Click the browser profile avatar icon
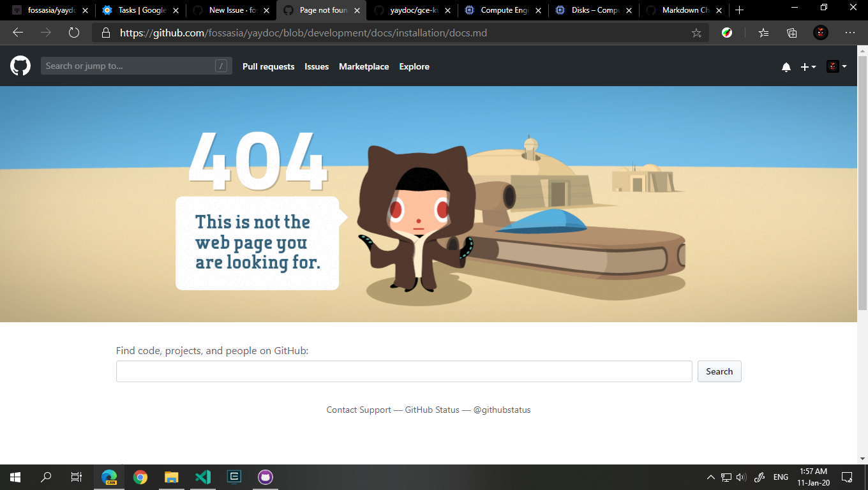868x490 pixels. pyautogui.click(x=821, y=33)
